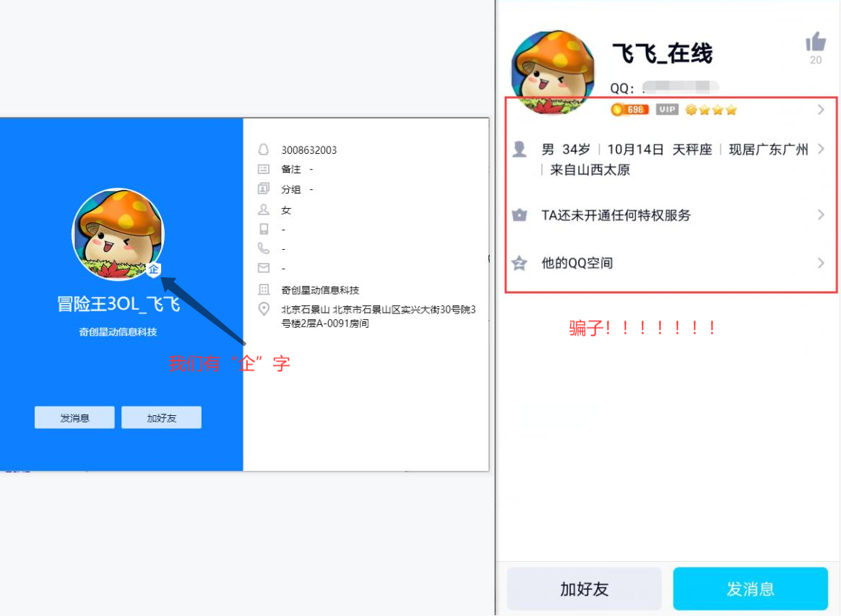841x616 pixels.
Task: Click the enterprise '企' badge on avatar
Action: [x=154, y=269]
